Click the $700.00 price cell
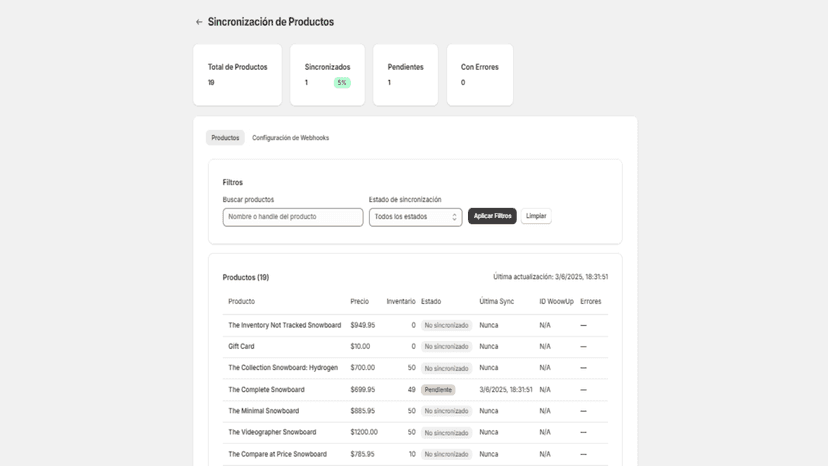The width and height of the screenshot is (828, 466). tap(363, 368)
